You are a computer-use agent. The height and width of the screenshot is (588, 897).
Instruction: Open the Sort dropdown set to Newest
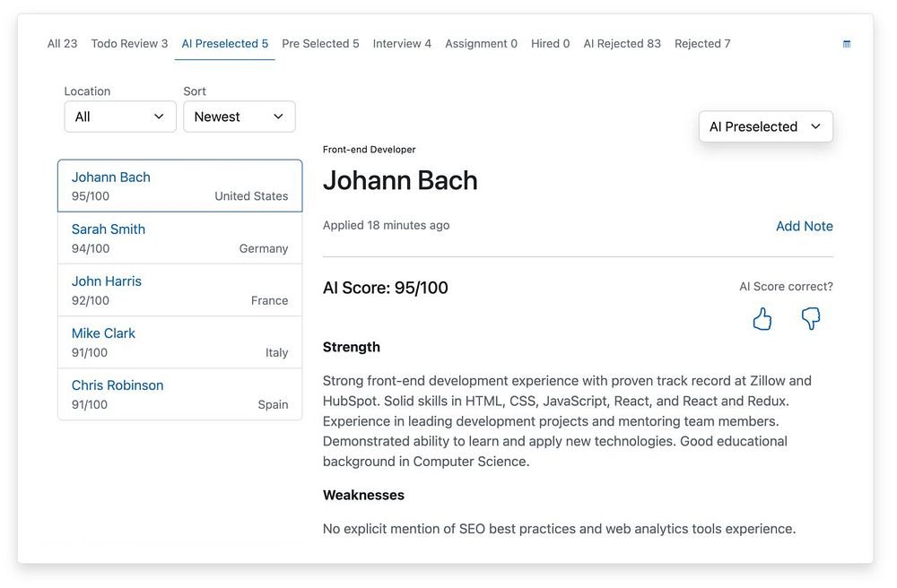pos(239,117)
